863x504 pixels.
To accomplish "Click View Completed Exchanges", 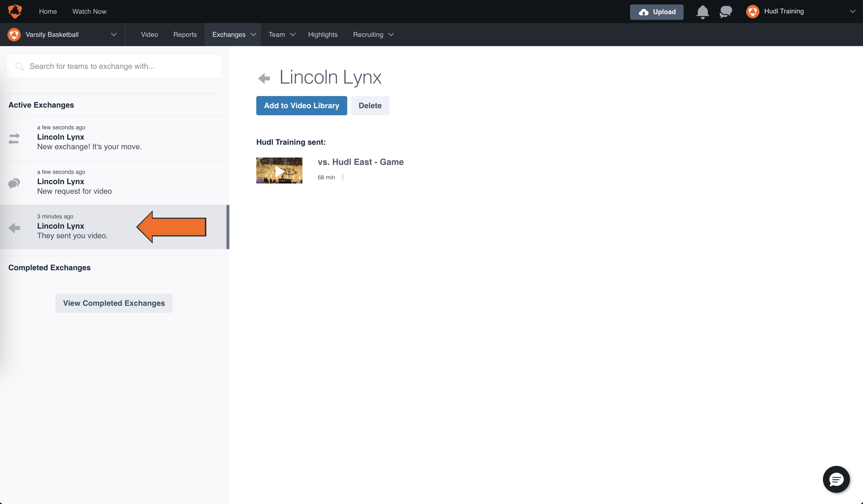I will point(114,303).
